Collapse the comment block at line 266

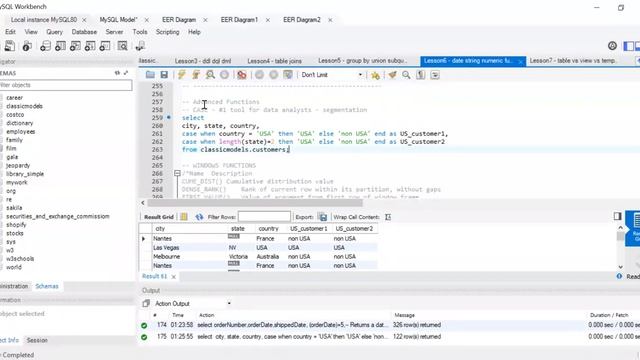pyautogui.click(x=177, y=173)
